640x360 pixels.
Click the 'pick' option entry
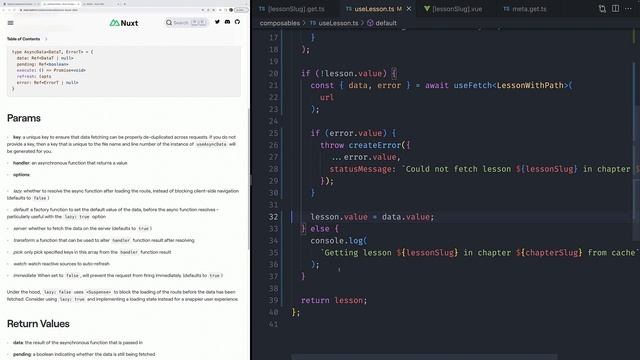point(92,252)
